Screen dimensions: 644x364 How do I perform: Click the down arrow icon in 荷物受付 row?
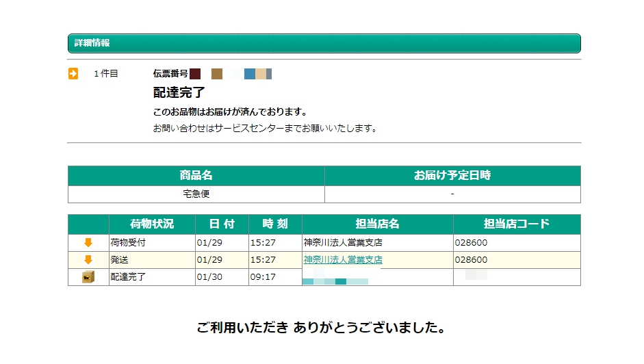88,242
